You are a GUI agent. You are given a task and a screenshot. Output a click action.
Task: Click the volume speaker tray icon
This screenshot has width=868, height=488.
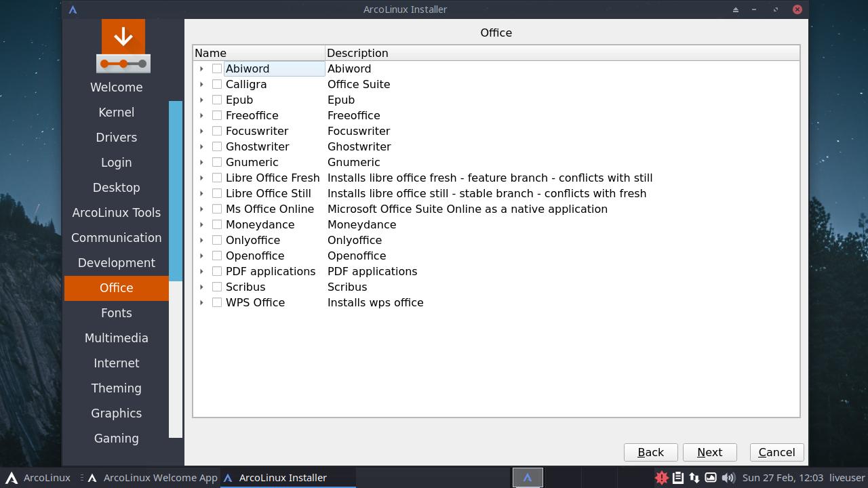coord(728,478)
